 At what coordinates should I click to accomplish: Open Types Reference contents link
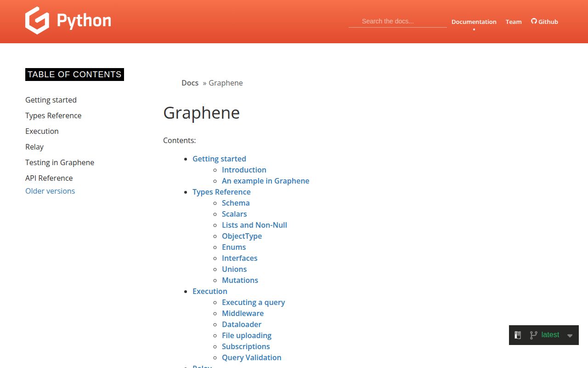point(221,192)
